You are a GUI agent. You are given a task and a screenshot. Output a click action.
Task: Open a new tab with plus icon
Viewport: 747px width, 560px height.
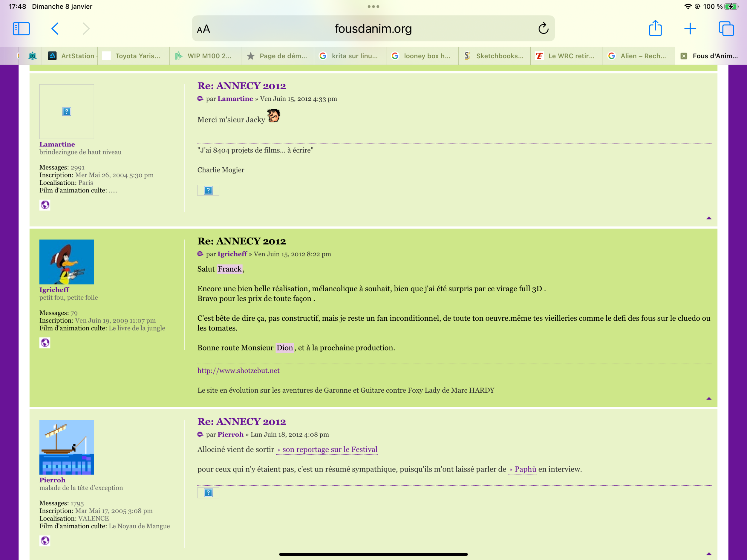click(690, 29)
